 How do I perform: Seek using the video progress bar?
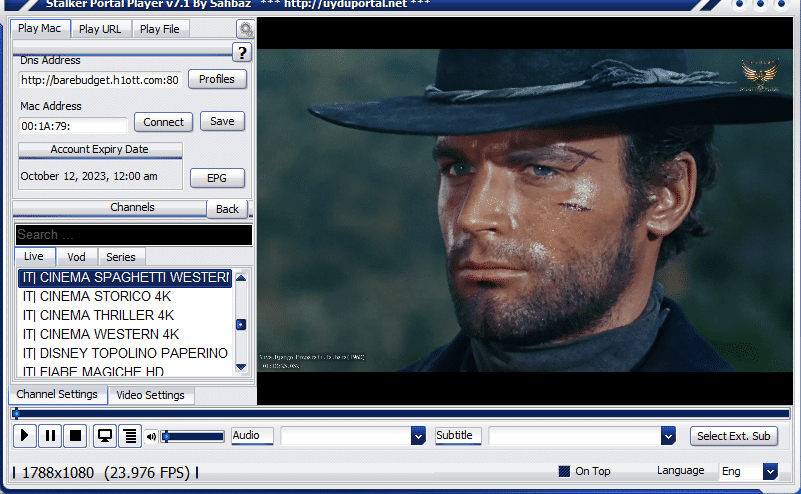click(401, 413)
